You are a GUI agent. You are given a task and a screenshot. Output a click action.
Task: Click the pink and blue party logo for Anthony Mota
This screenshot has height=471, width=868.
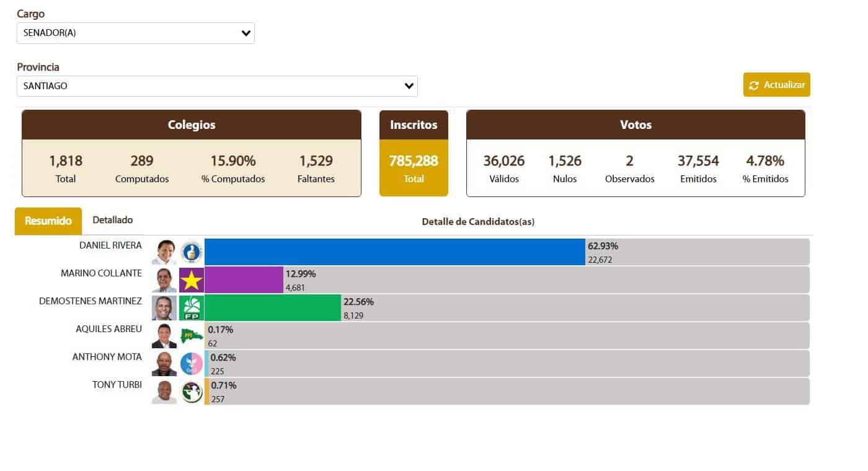coord(191,364)
